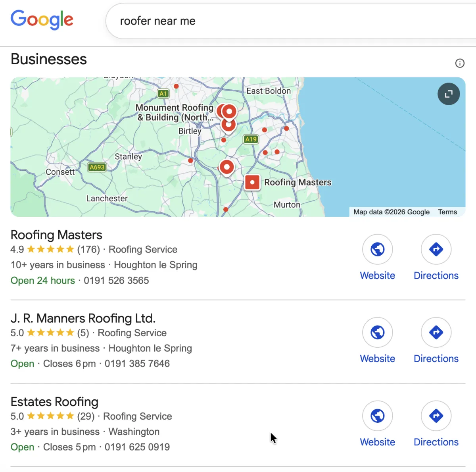
Task: Open the Estates Roofing listing
Action: [x=54, y=401]
